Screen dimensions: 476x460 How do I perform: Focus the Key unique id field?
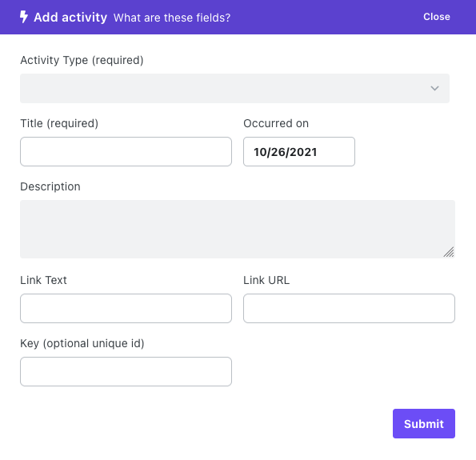(x=126, y=371)
